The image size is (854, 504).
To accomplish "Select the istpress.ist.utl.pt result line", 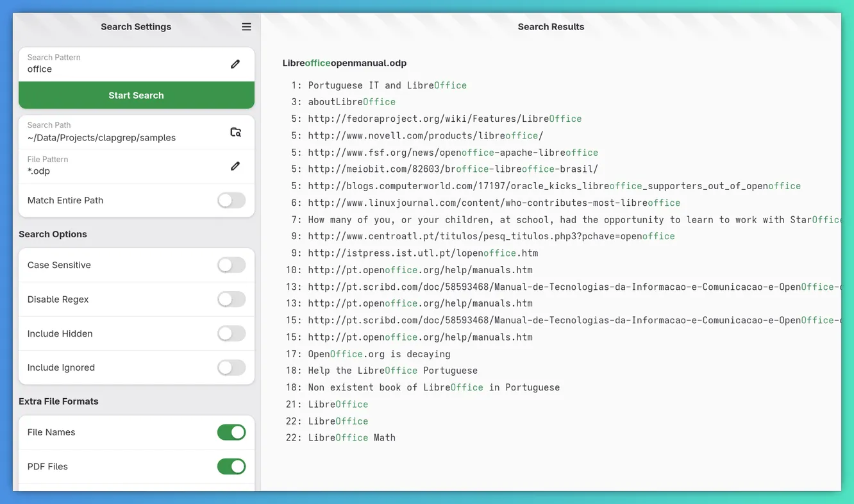I will 423,253.
